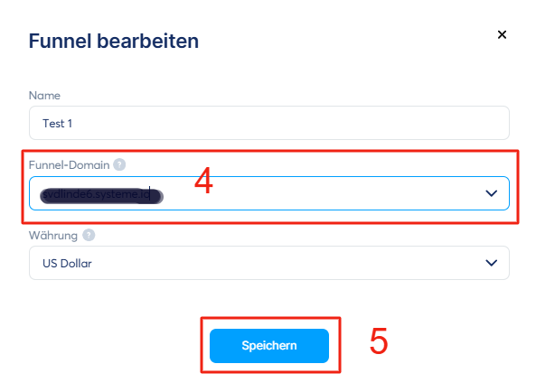Image resolution: width=536 pixels, height=392 pixels.
Task: Open the US Dollar currency selector
Action: click(269, 263)
